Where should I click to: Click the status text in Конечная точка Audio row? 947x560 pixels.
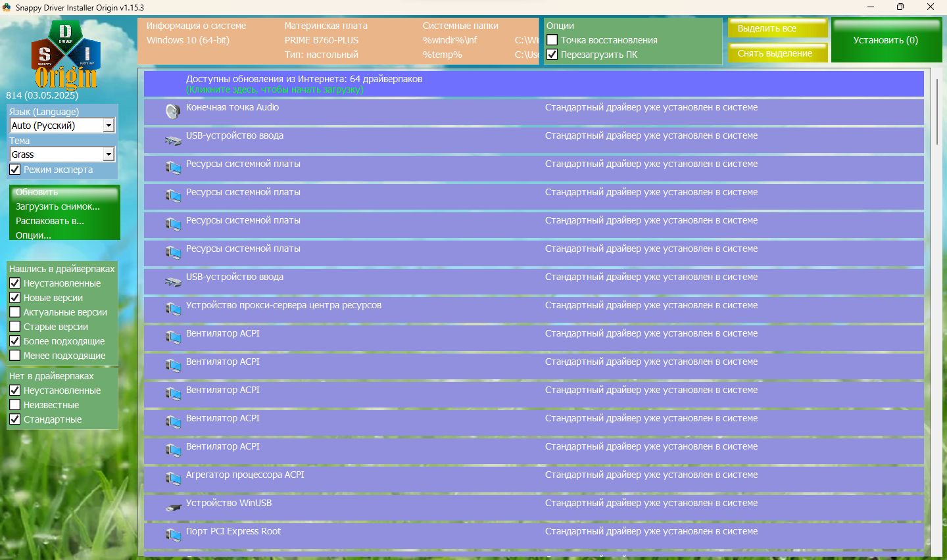(651, 107)
